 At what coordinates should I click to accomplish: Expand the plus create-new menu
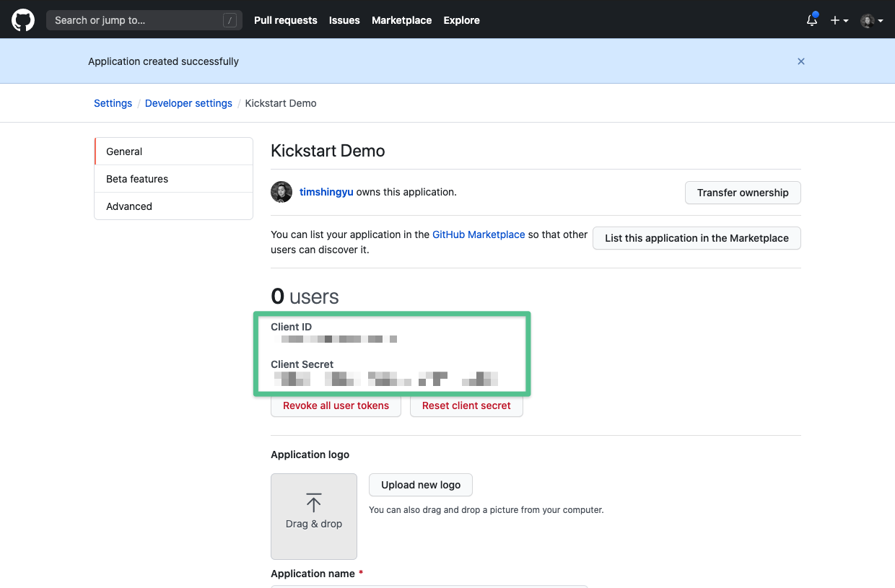[x=839, y=20]
